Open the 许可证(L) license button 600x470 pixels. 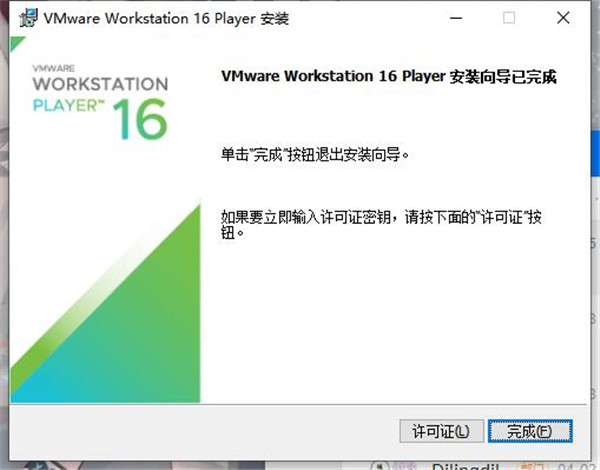[x=441, y=431]
